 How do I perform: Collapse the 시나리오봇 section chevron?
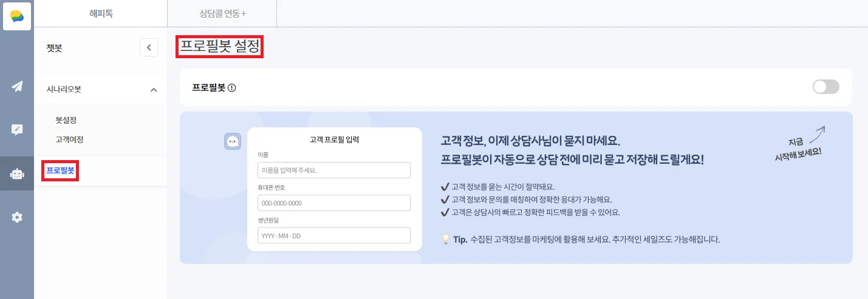tap(154, 90)
